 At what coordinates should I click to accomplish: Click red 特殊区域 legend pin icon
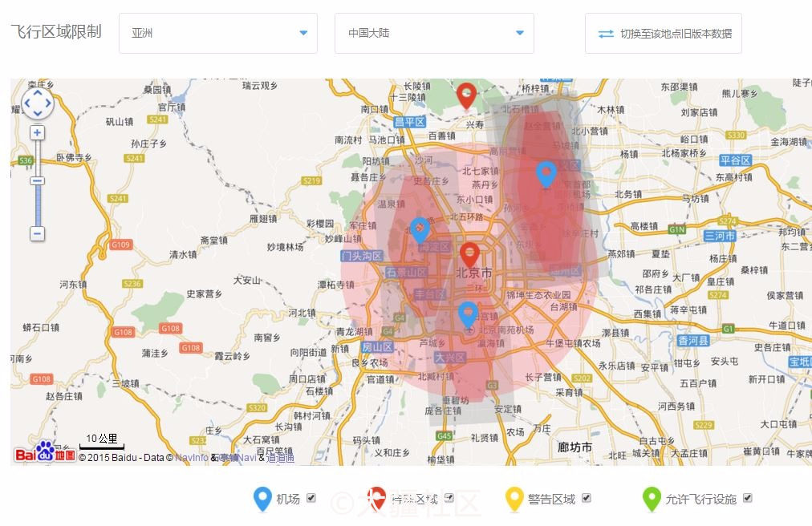tap(376, 498)
